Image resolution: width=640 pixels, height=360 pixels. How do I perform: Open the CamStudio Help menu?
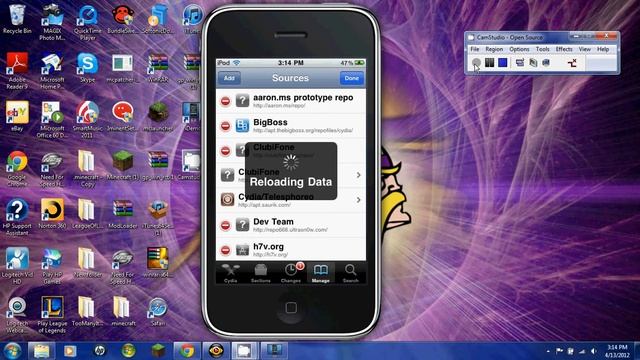pos(603,49)
